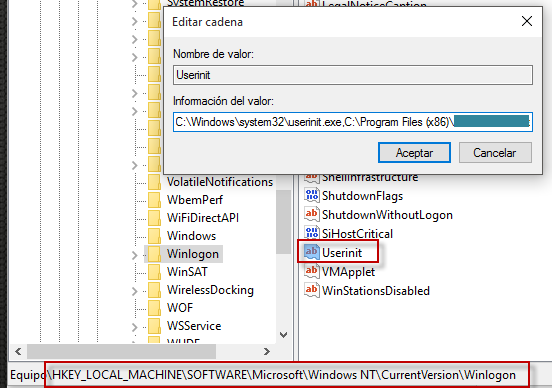This screenshot has height=388, width=552.
Task: Click the WSService folder icon
Action: (154, 326)
